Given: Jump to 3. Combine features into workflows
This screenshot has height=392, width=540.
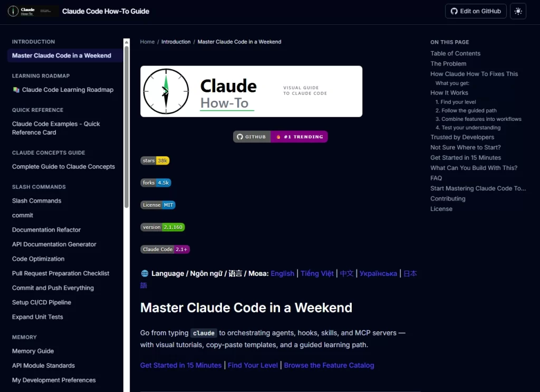Looking at the screenshot, I should (x=478, y=119).
